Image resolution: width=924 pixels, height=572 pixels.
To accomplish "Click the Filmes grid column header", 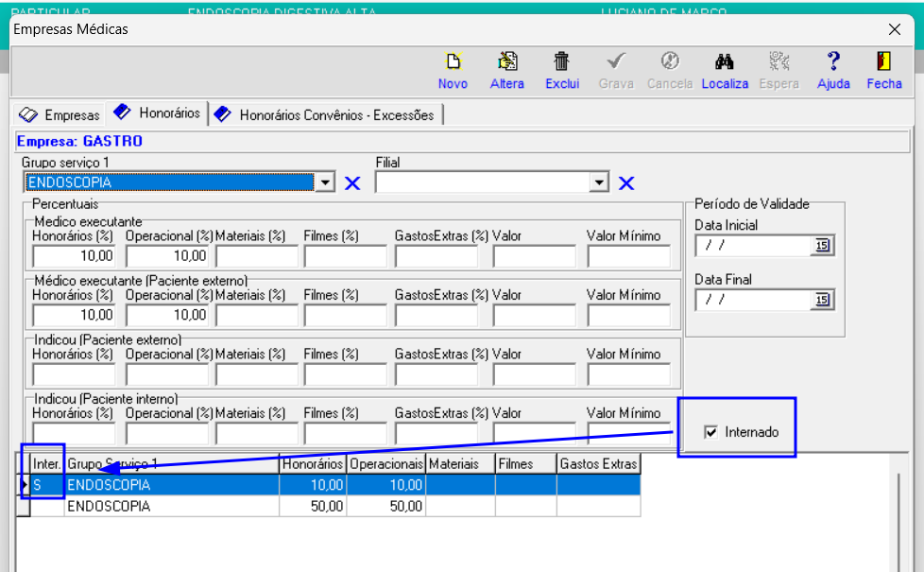I will click(x=525, y=464).
